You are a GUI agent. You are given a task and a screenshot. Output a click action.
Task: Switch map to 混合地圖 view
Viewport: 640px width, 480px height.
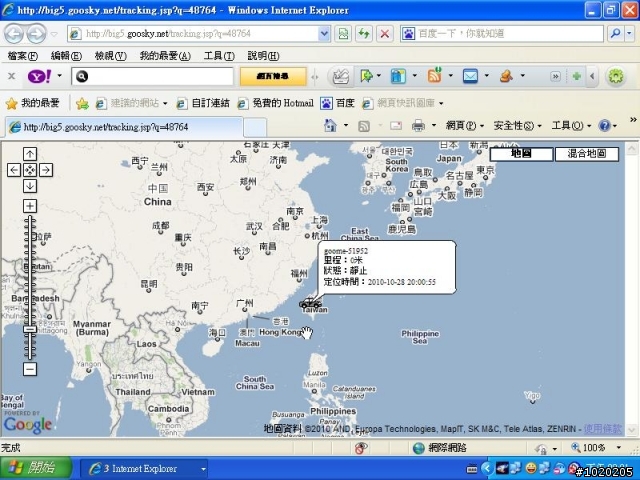(587, 154)
